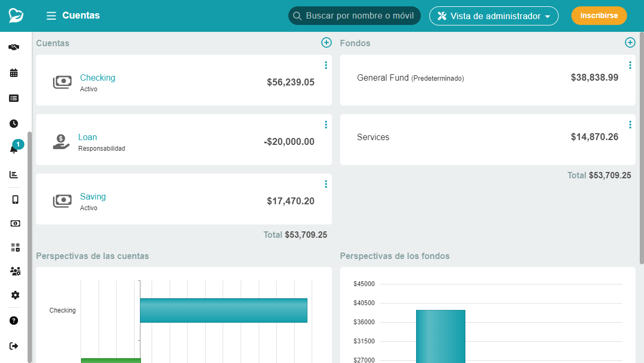Click the Responsabilidad label under Loan
Image resolution: width=644 pixels, height=363 pixels.
pos(102,149)
